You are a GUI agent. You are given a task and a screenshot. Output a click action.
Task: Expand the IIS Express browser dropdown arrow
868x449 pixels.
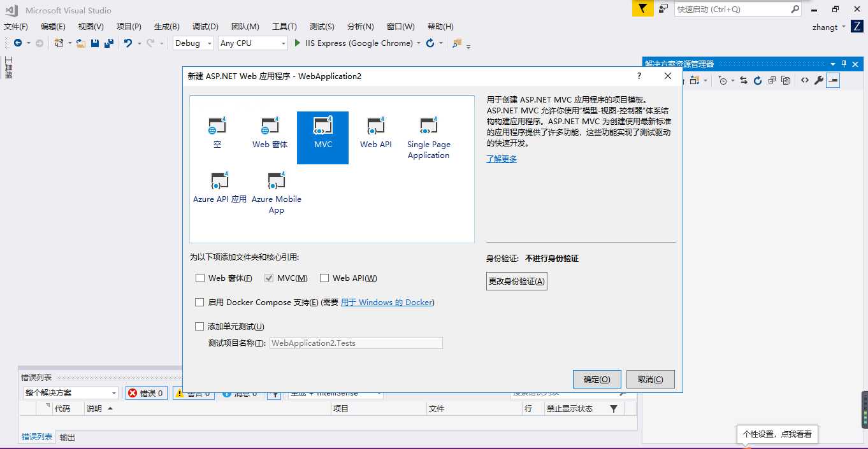tap(419, 43)
